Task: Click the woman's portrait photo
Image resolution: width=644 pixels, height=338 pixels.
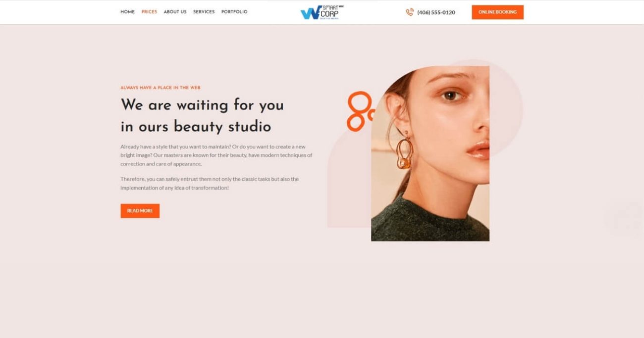Action: (430, 153)
